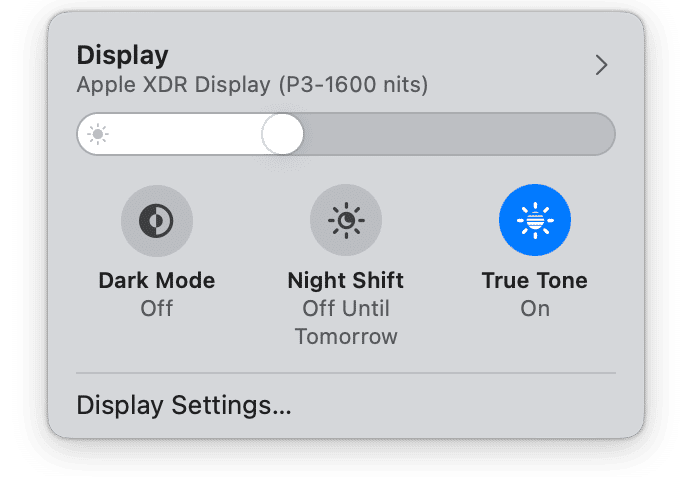The image size is (692, 494).
Task: Click the Night Shift sun-moon icon
Action: point(345,221)
